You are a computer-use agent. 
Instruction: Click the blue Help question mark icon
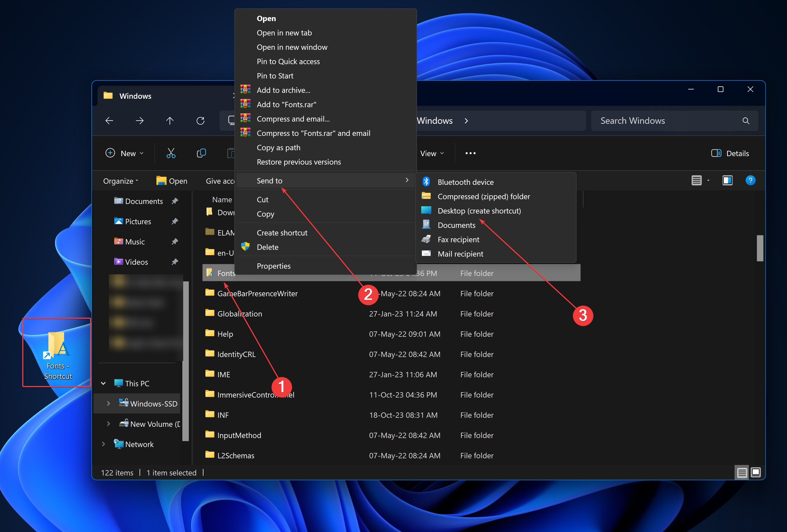click(x=750, y=181)
